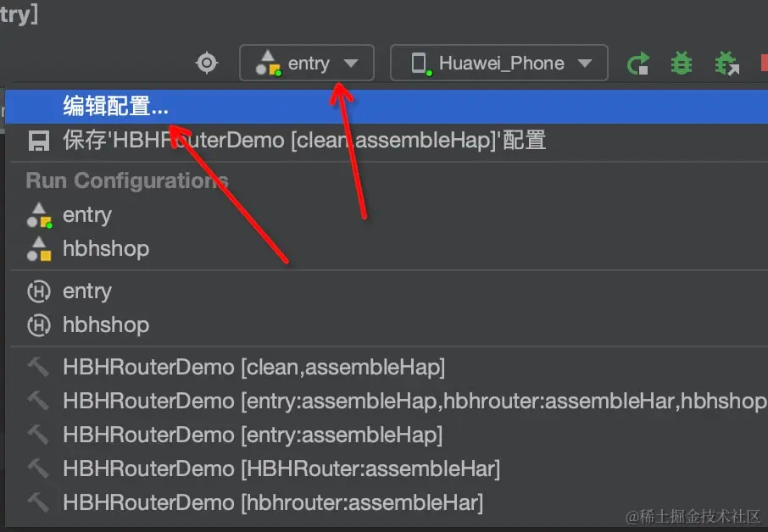The height and width of the screenshot is (532, 768).
Task: Click the circled H icon beside entry
Action: pyautogui.click(x=39, y=291)
